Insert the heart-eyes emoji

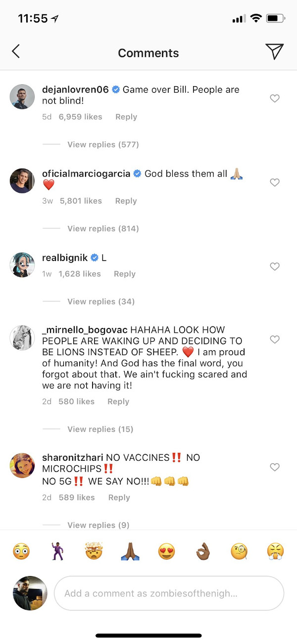[167, 551]
